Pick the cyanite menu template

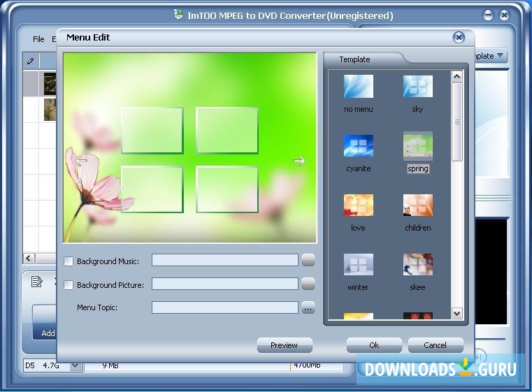pos(359,146)
